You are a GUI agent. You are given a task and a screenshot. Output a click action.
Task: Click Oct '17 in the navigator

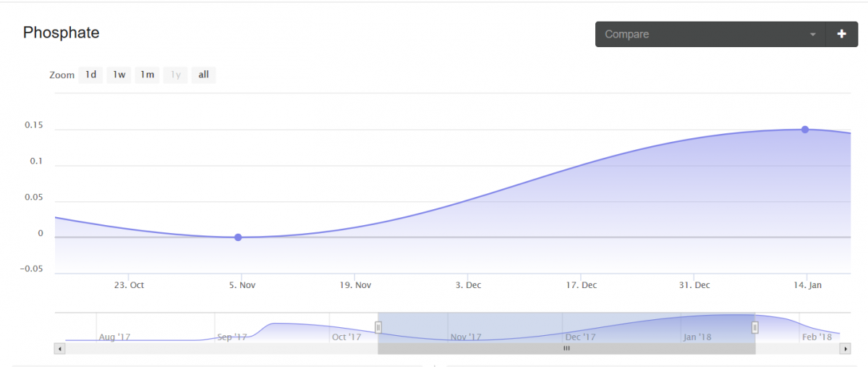pos(346,337)
